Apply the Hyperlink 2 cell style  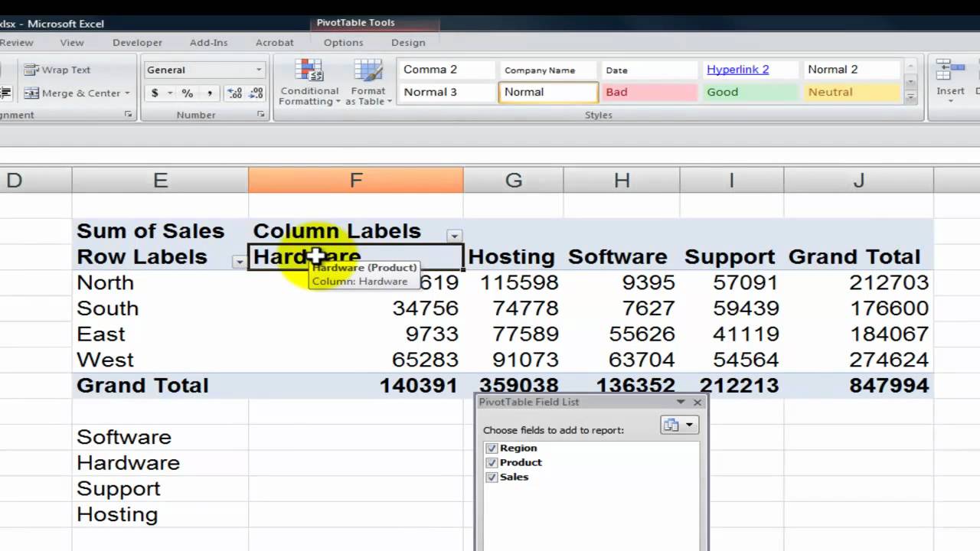pos(750,70)
